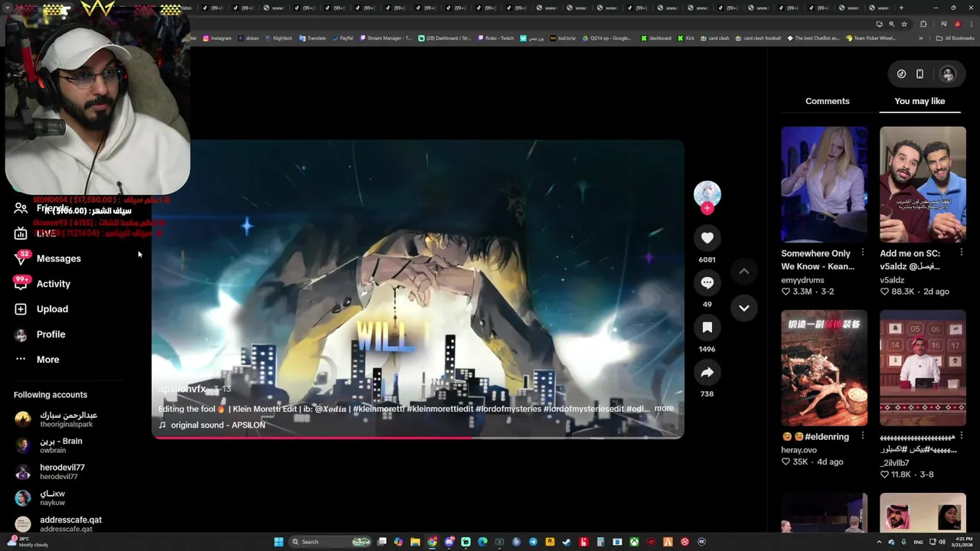Open options for Add me on SC video
This screenshot has height=551, width=980.
(962, 252)
